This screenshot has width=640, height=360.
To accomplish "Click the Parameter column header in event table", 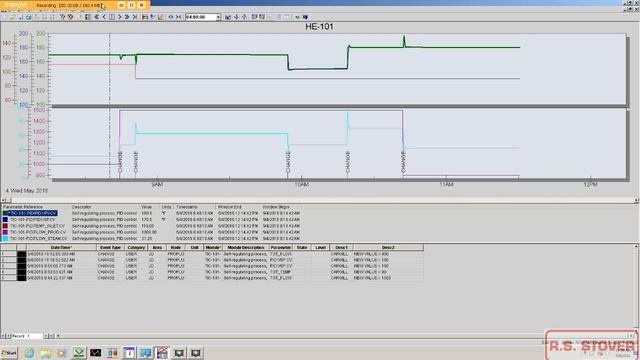I will pos(281,247).
